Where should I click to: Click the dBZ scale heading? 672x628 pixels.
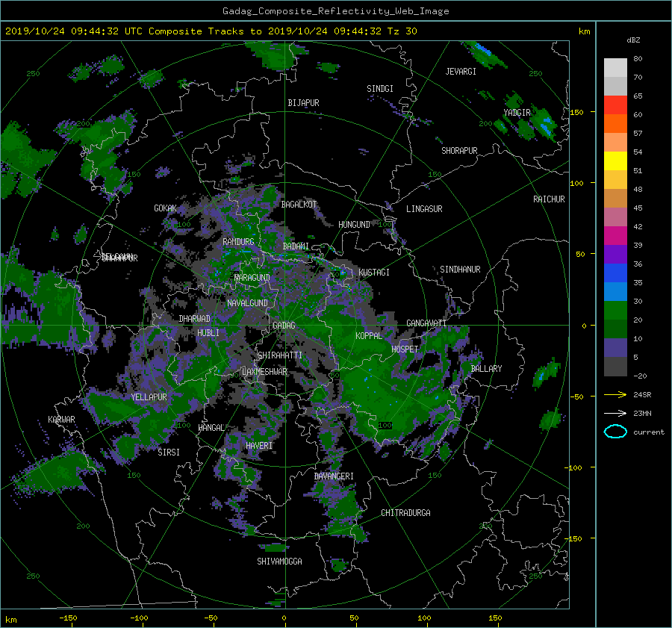(x=633, y=40)
